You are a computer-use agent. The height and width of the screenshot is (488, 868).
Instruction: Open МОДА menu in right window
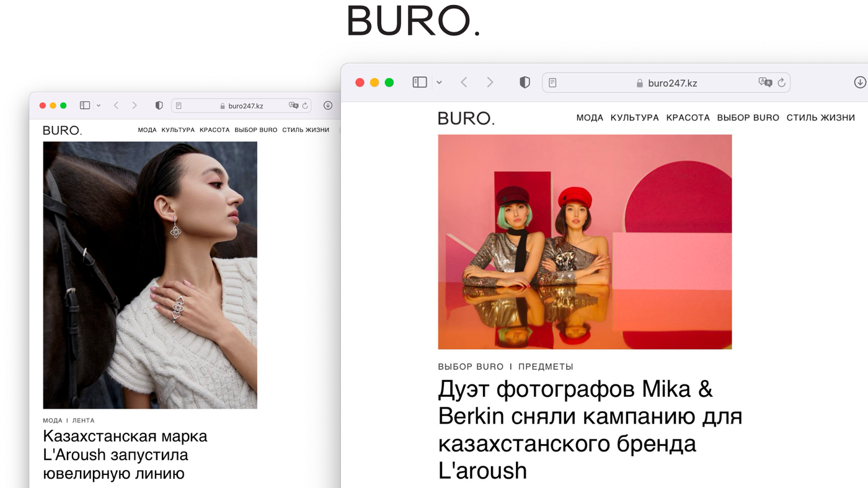tap(590, 118)
